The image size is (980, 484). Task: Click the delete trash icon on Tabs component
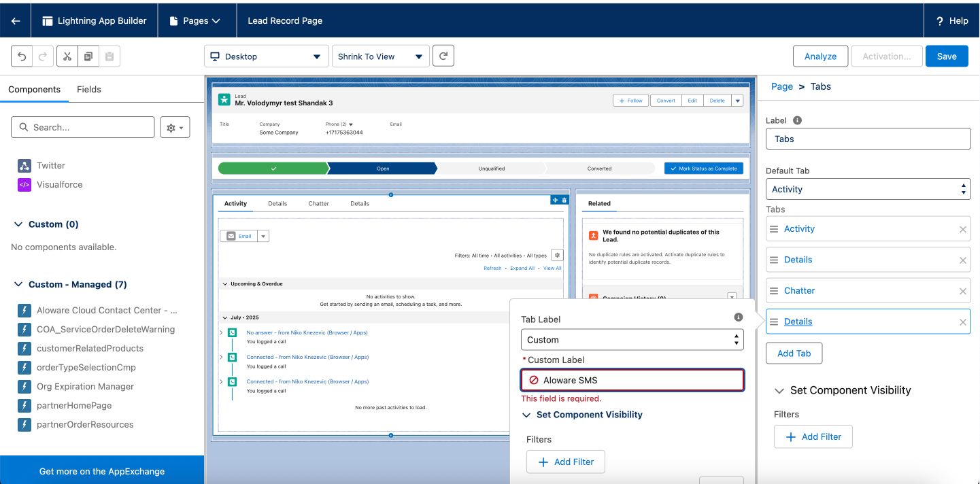(x=564, y=200)
